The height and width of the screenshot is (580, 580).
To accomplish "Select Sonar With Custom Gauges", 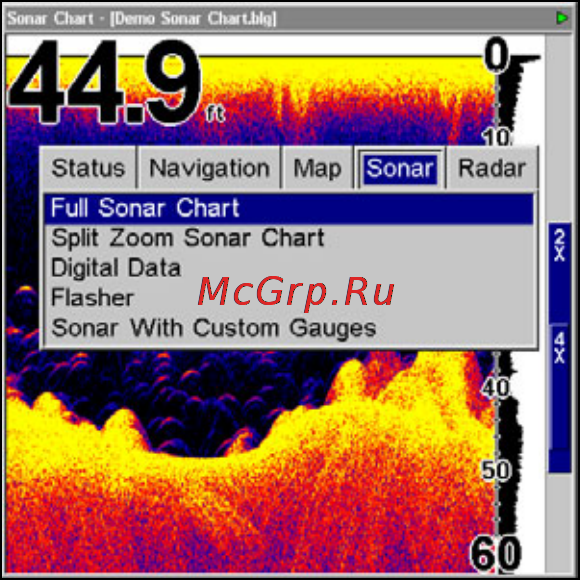I will pyautogui.click(x=289, y=328).
